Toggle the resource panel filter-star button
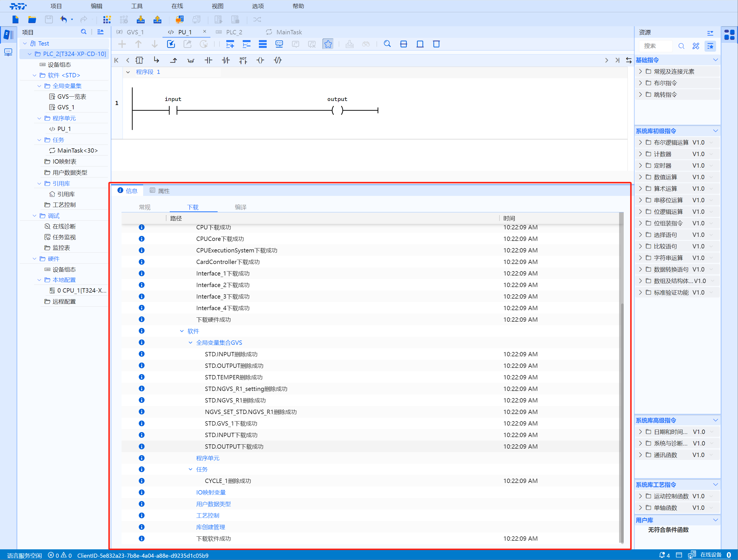The width and height of the screenshot is (738, 560). click(x=710, y=46)
